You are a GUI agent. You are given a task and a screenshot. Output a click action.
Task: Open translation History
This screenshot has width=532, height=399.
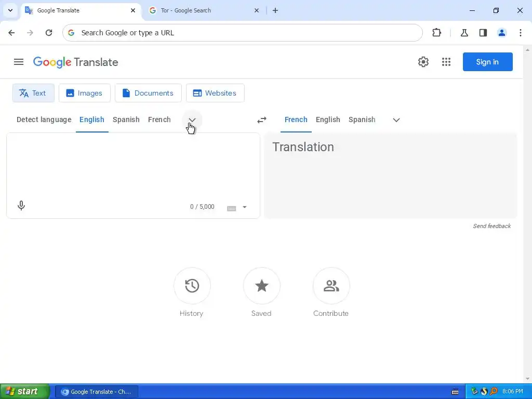pos(192,286)
